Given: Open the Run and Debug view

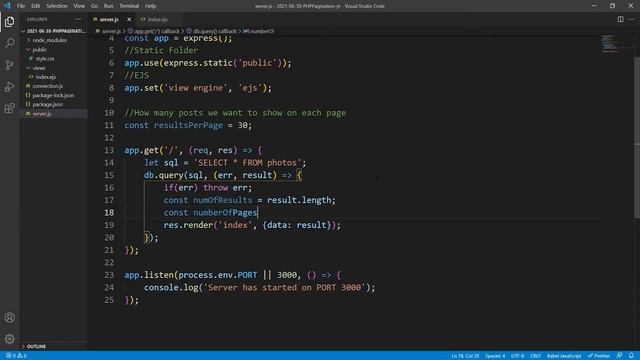Looking at the screenshot, I should coord(9,87).
